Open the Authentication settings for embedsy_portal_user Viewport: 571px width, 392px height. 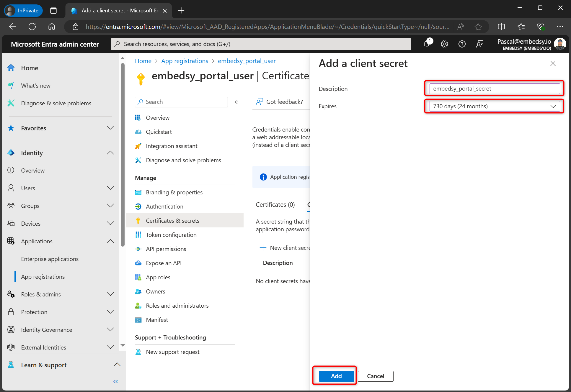coord(164,206)
